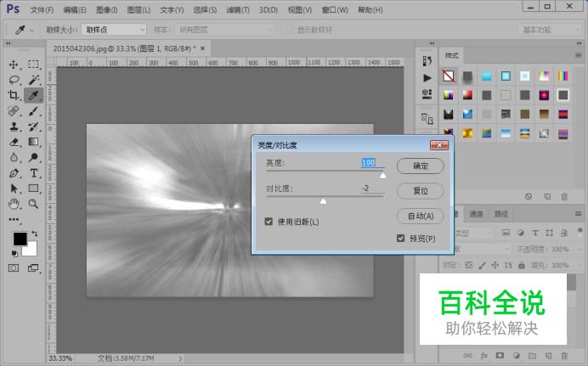The image size is (588, 366).
Task: Select the Gradient tool
Action: coord(33,142)
